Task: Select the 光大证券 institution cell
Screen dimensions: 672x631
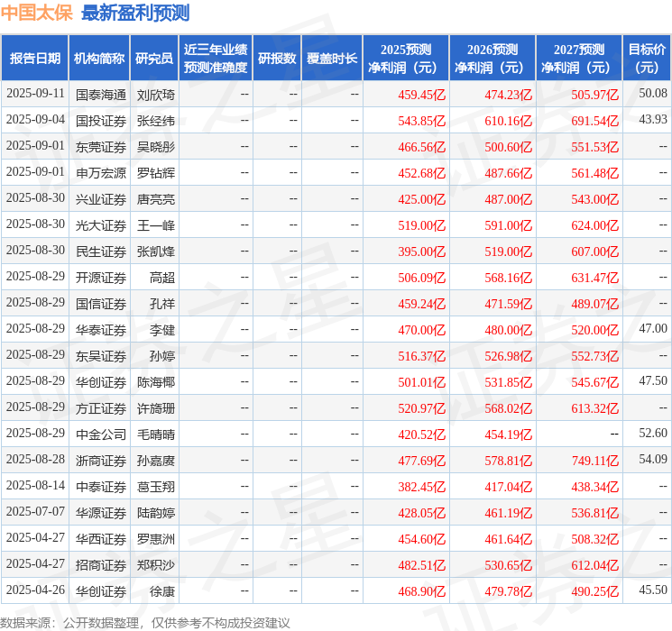Action: [x=101, y=225]
